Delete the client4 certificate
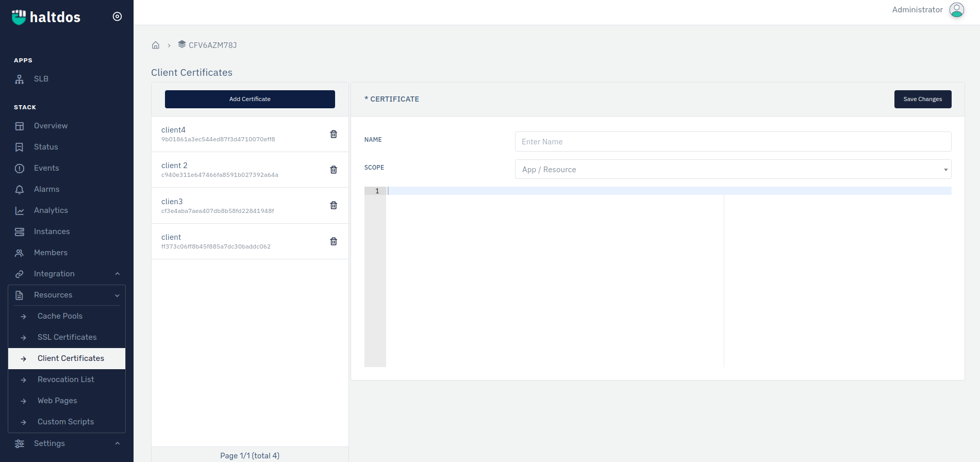 pyautogui.click(x=334, y=134)
